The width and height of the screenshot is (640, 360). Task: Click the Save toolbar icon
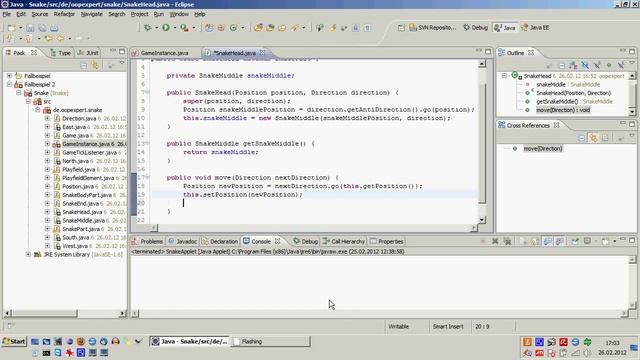(30, 28)
